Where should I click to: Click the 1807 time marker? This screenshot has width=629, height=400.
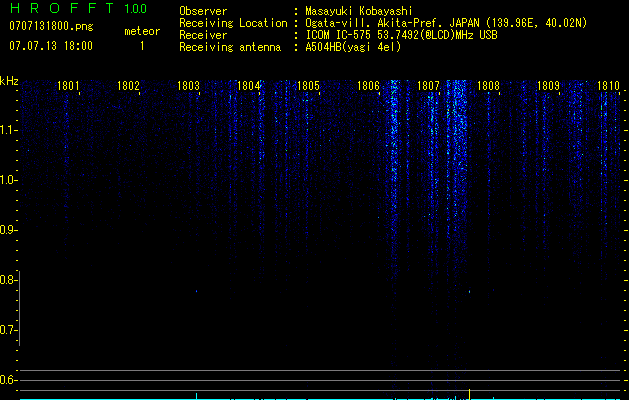point(428,85)
